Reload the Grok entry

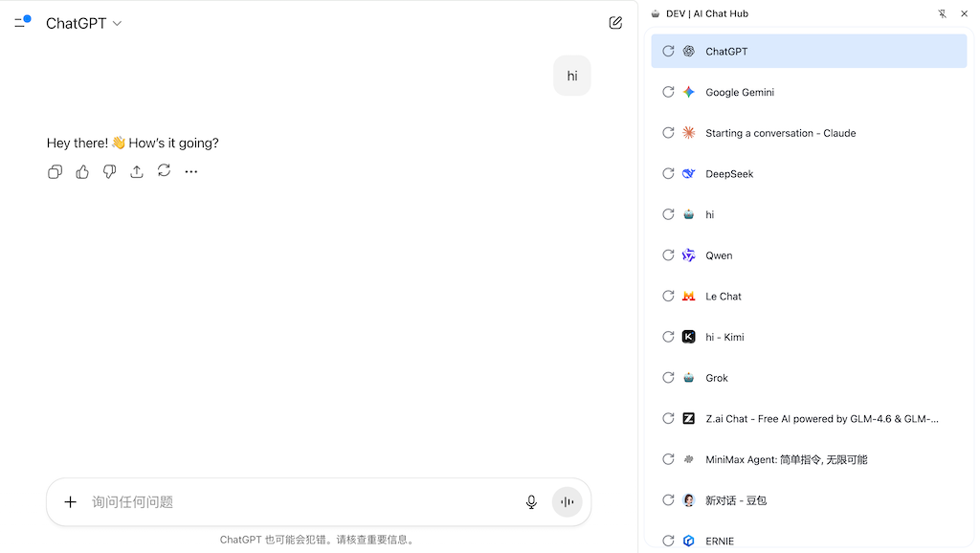point(668,378)
